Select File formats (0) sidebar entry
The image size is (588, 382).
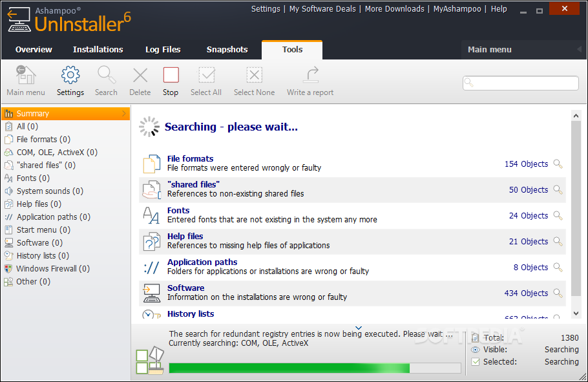66,139
